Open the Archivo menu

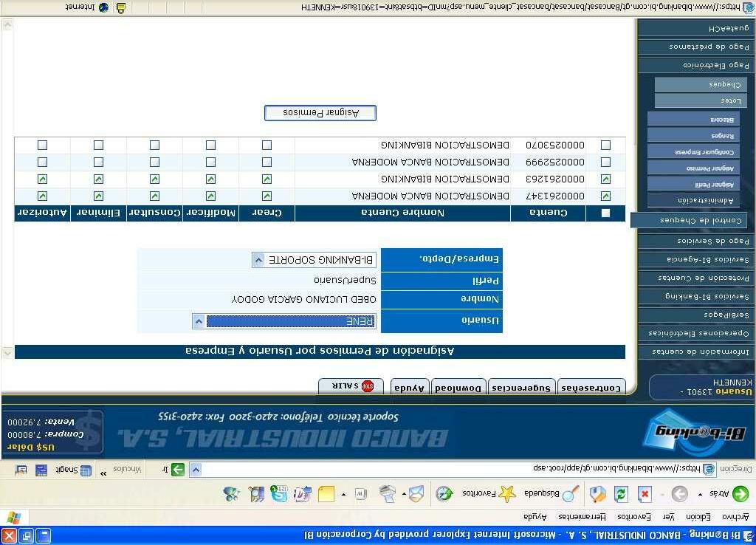click(735, 517)
